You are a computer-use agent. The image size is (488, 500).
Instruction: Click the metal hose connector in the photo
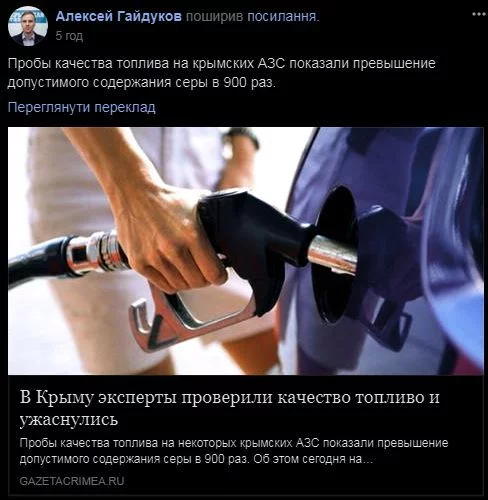pos(97,253)
